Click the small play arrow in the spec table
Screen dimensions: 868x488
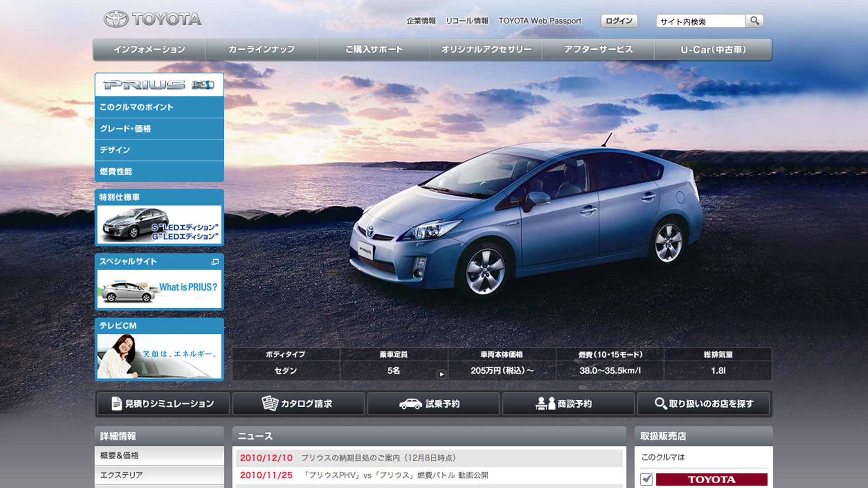[x=441, y=374]
